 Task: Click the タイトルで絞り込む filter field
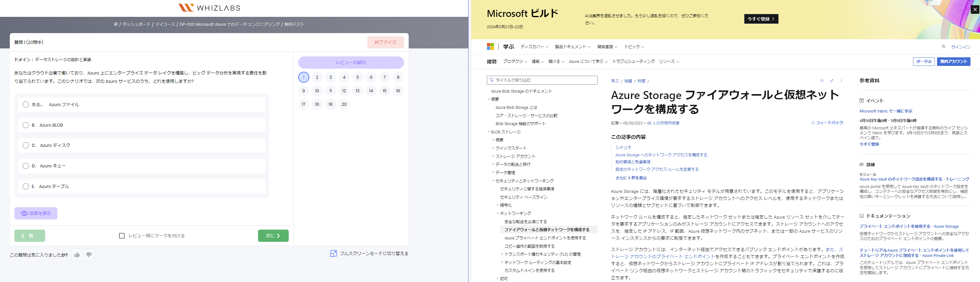pos(542,80)
